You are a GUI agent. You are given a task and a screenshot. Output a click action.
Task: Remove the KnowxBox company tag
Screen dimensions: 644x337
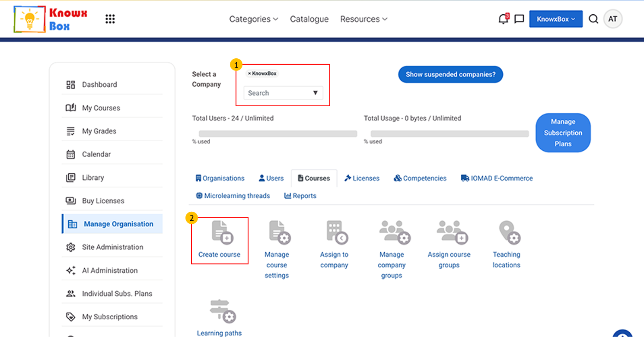[249, 73]
